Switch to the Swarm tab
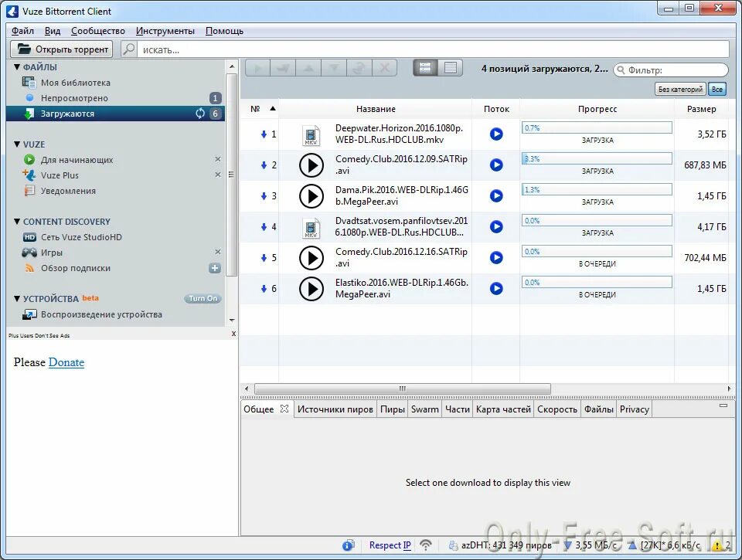 424,409
